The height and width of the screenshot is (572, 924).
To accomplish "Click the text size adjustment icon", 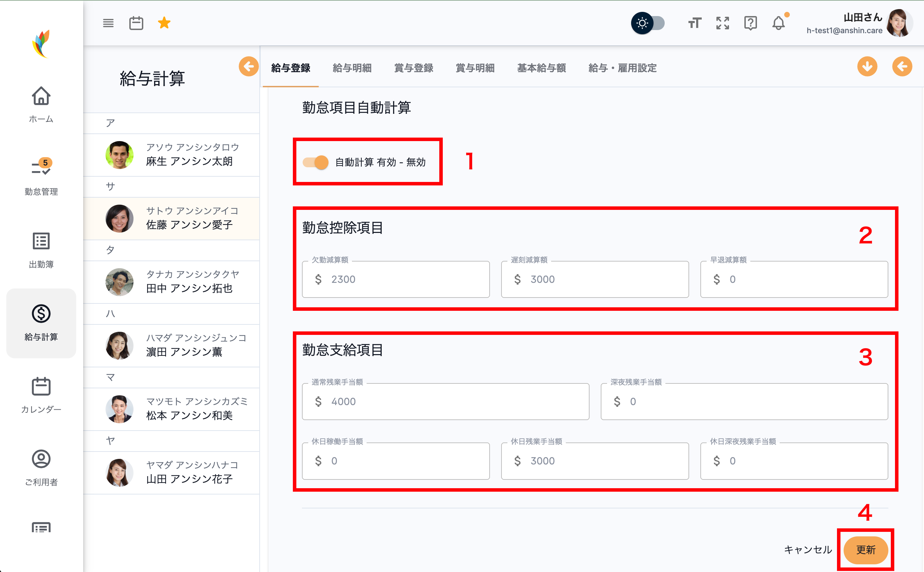I will tap(694, 23).
